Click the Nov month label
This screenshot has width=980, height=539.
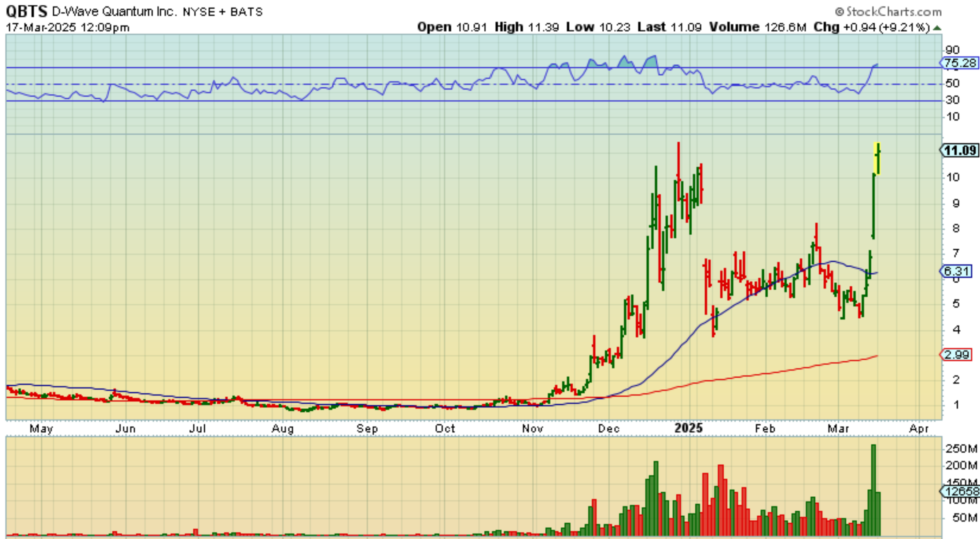pyautogui.click(x=532, y=428)
